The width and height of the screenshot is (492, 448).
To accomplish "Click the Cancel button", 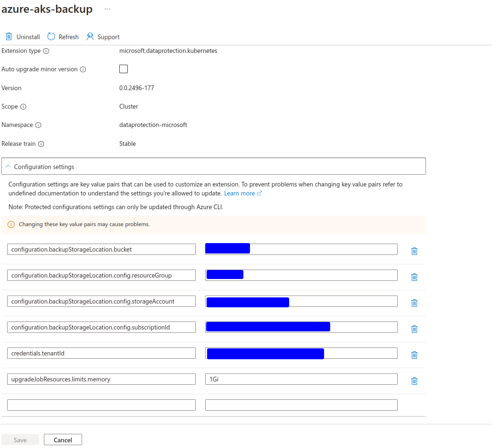I will (x=63, y=440).
